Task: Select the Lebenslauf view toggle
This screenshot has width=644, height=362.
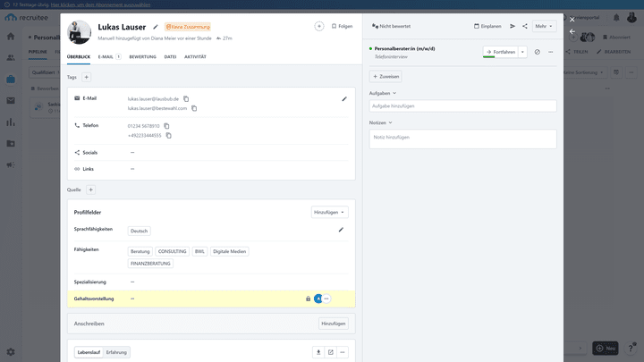Action: [89, 352]
